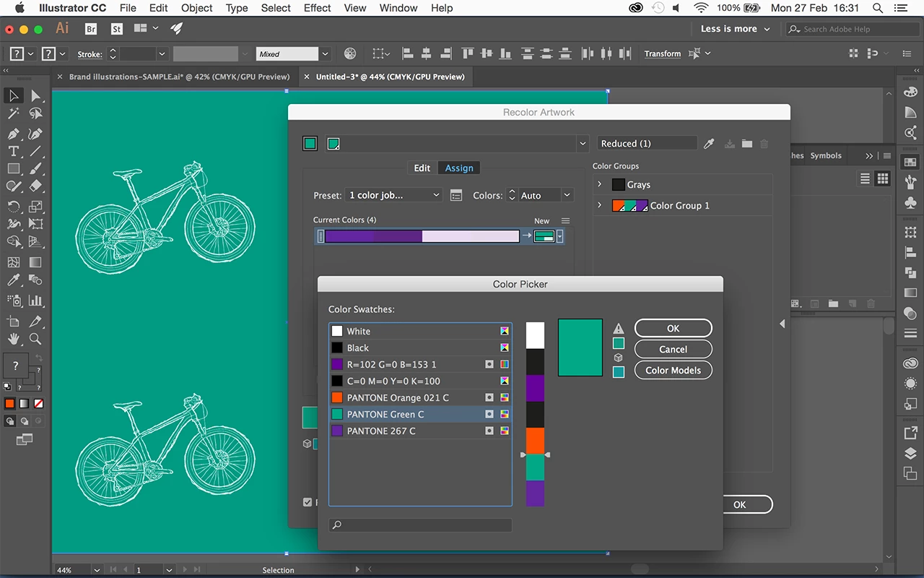This screenshot has height=578, width=924.
Task: Click OK in Recolor Artwork dialog
Action: tap(740, 504)
